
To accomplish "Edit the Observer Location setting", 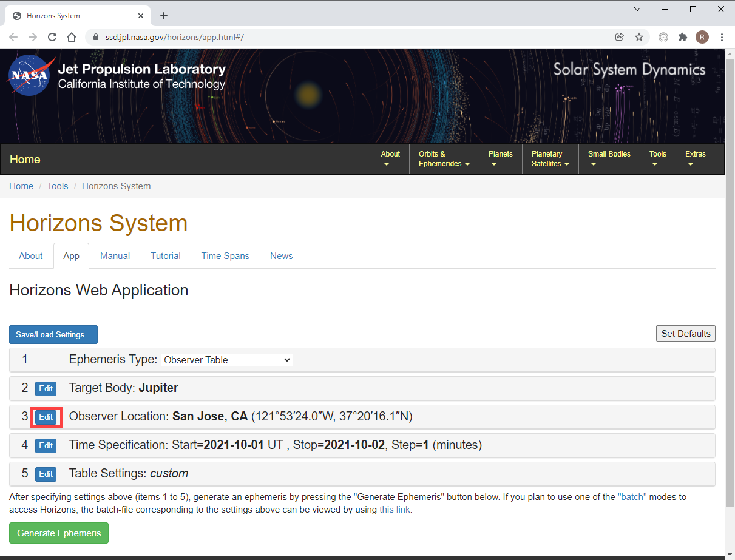I will pos(46,417).
